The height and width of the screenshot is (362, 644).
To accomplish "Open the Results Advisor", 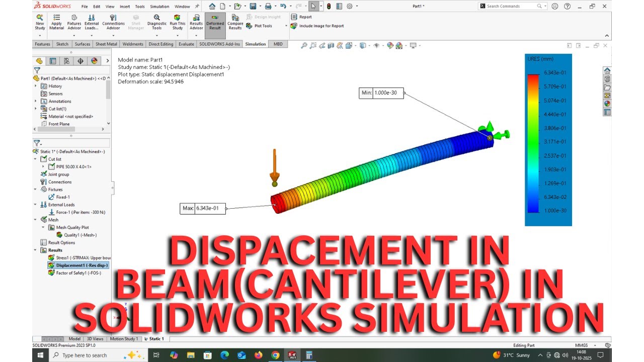I will pos(196,22).
